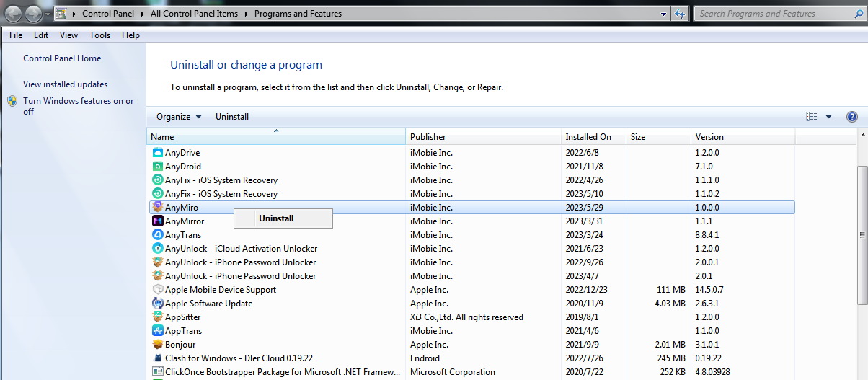Viewport: 868px width, 380px height.
Task: Open the View menu
Action: pos(69,35)
